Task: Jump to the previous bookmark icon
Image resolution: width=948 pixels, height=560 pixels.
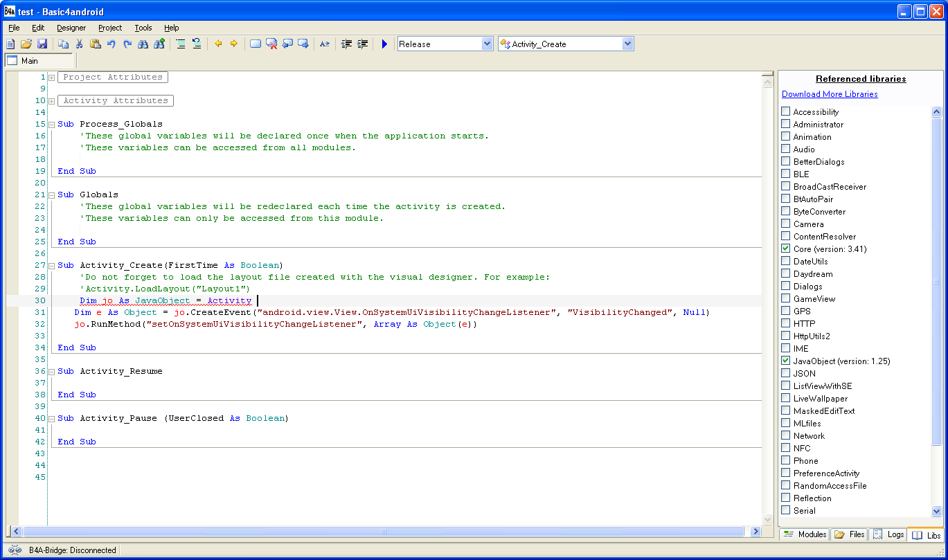Action: click(287, 44)
